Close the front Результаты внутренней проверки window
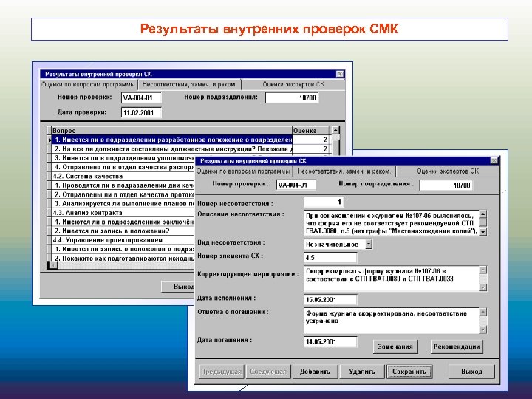 (494, 161)
